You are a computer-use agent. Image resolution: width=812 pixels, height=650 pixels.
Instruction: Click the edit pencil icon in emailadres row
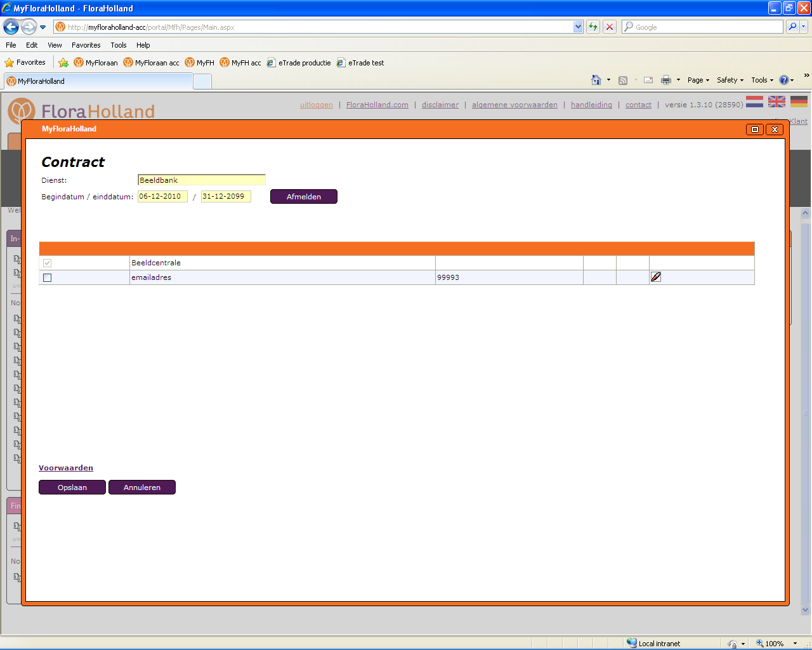(656, 277)
